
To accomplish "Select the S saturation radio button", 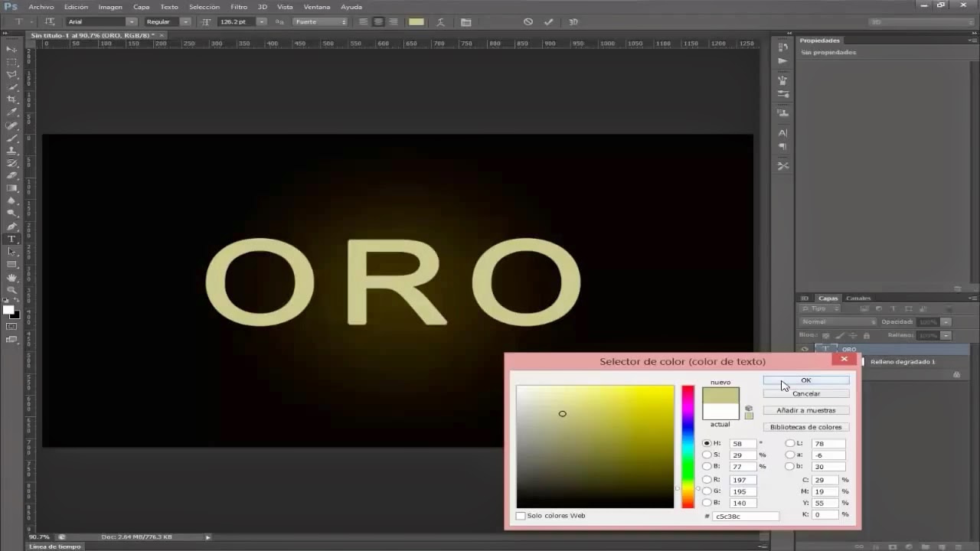I will pyautogui.click(x=707, y=455).
